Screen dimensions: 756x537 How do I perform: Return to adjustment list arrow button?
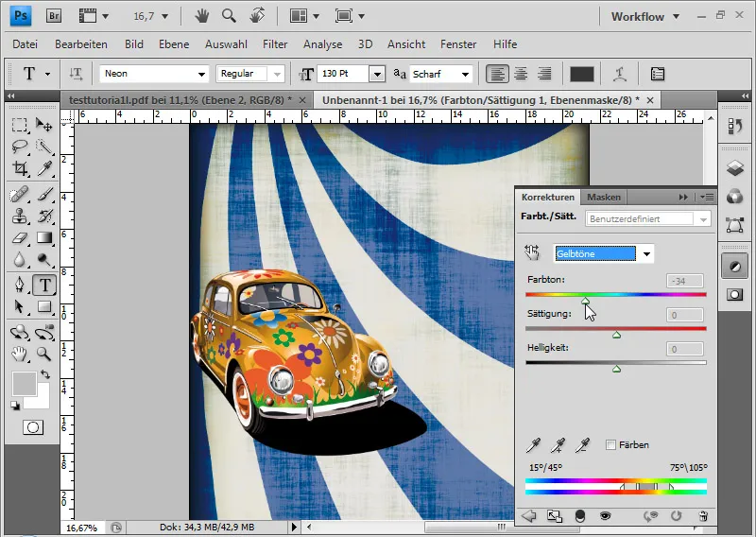tap(529, 516)
